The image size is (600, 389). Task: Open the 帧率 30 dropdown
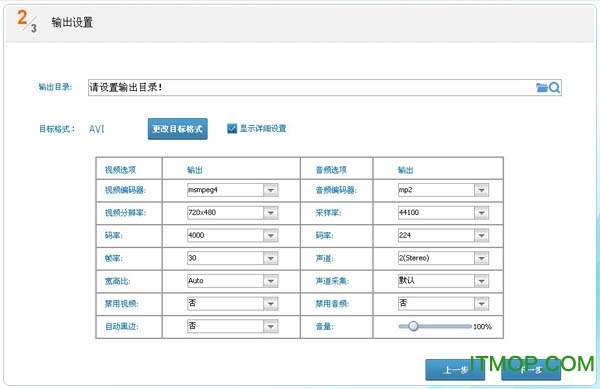pyautogui.click(x=232, y=258)
